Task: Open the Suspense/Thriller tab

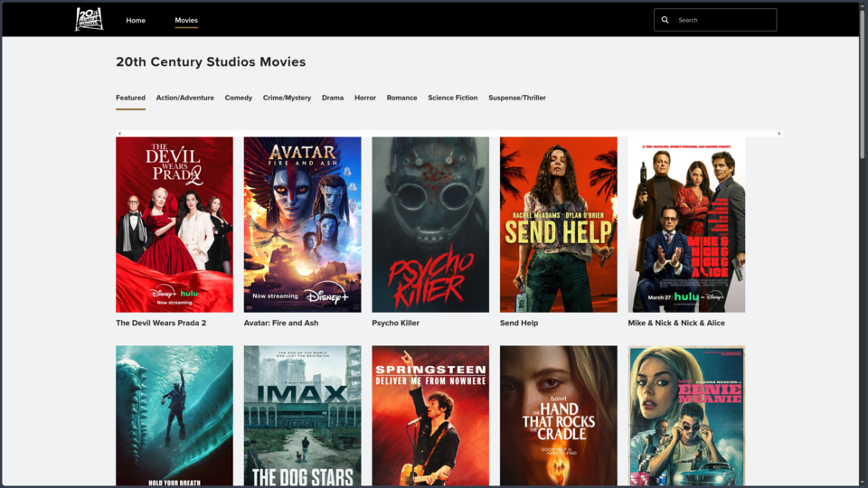Action: pos(517,98)
